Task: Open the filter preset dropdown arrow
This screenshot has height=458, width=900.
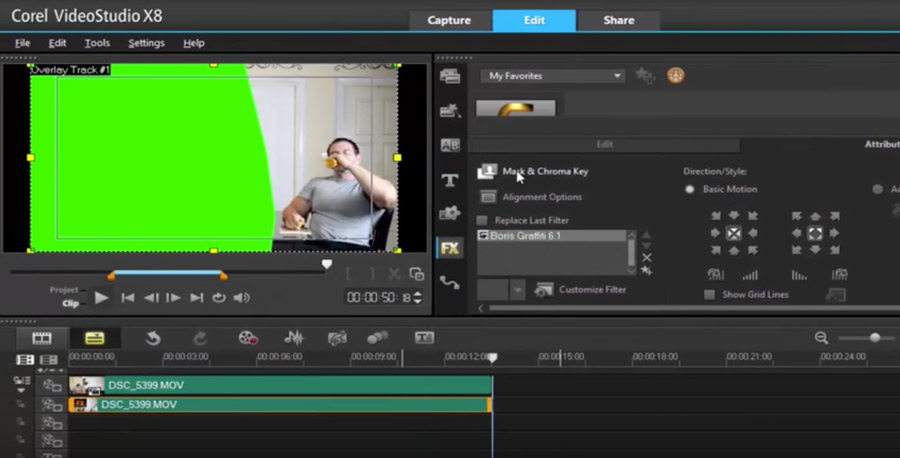Action: (518, 290)
